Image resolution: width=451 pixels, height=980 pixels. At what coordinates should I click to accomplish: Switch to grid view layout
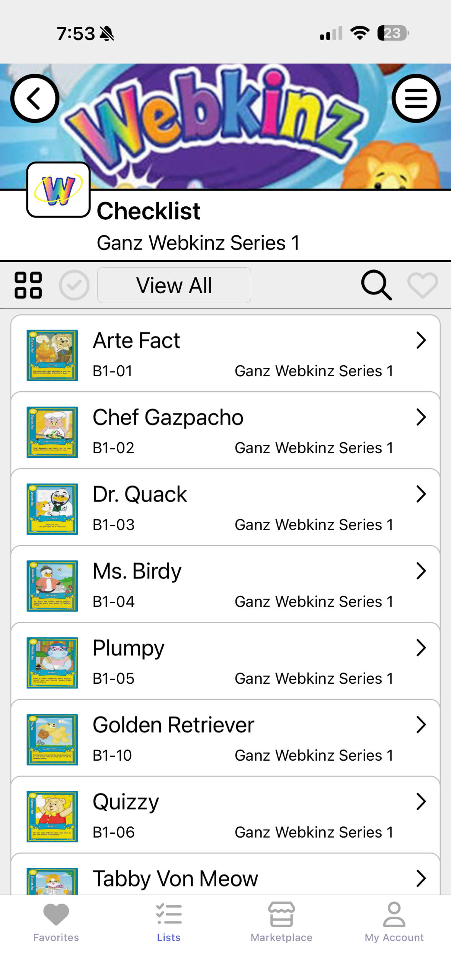pyautogui.click(x=28, y=285)
